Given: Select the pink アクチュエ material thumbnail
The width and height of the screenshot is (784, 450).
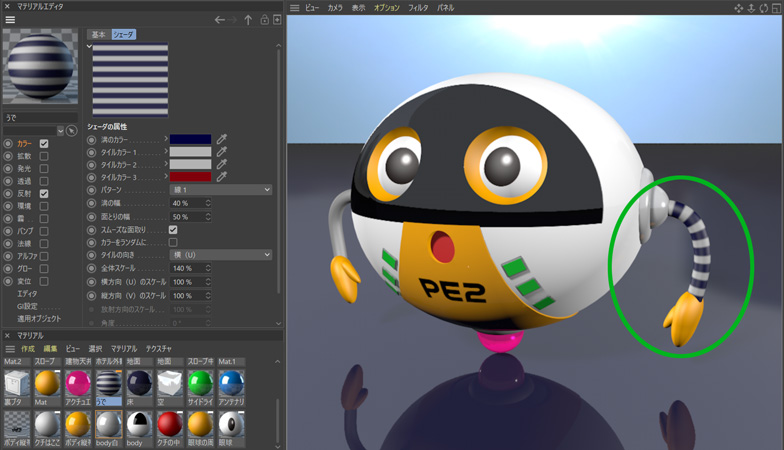Looking at the screenshot, I should (78, 383).
